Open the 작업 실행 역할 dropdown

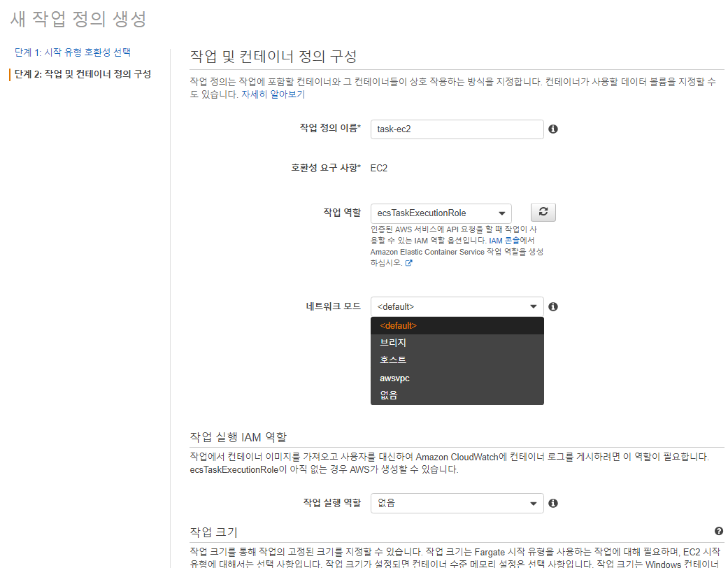click(457, 503)
